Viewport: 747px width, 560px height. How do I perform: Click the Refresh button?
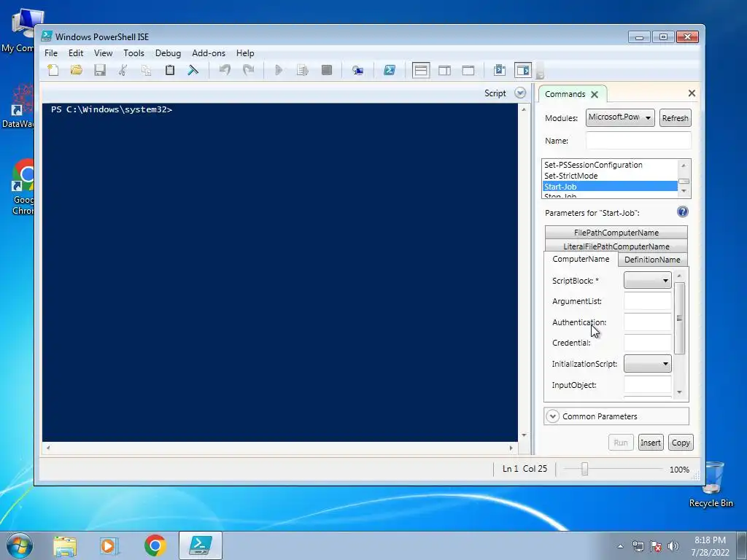[675, 118]
